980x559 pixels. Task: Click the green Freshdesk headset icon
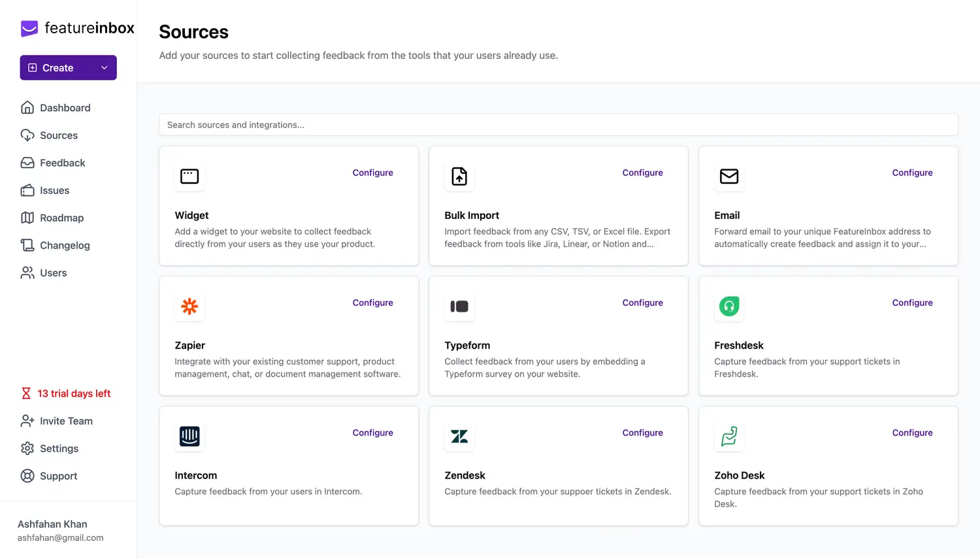pyautogui.click(x=729, y=306)
